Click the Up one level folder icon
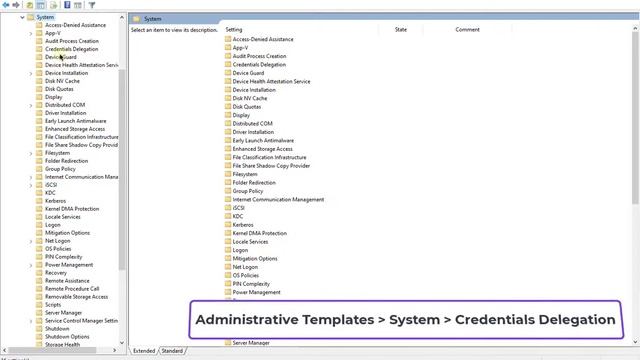Screen dimensions: 640x360 pyautogui.click(x=29, y=5)
